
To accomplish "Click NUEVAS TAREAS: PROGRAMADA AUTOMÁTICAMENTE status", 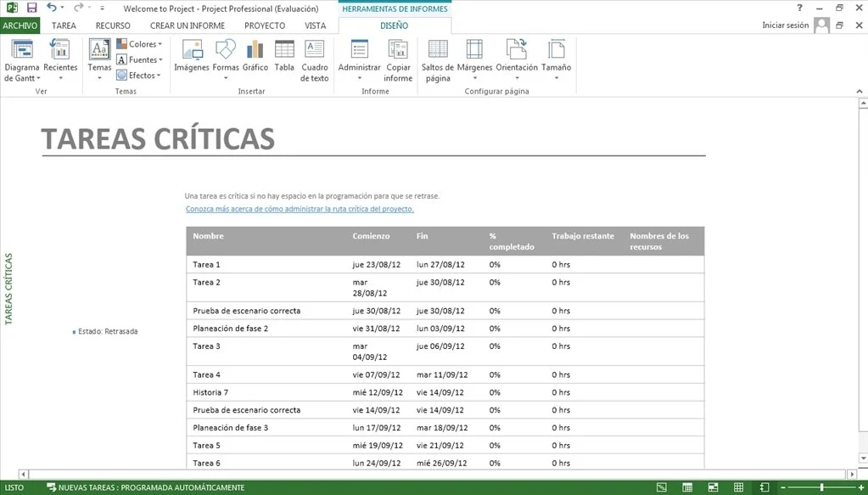I will [146, 487].
